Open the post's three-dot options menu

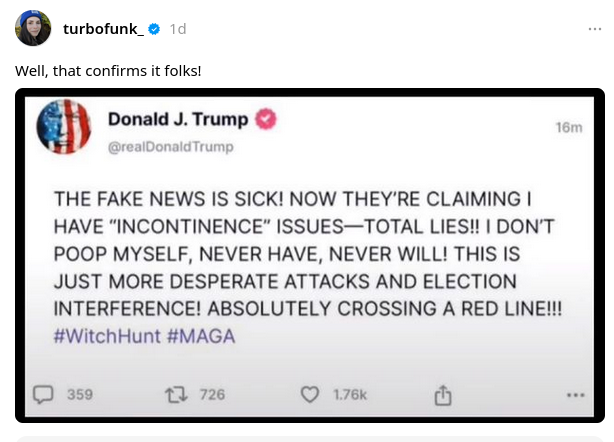pos(595,29)
